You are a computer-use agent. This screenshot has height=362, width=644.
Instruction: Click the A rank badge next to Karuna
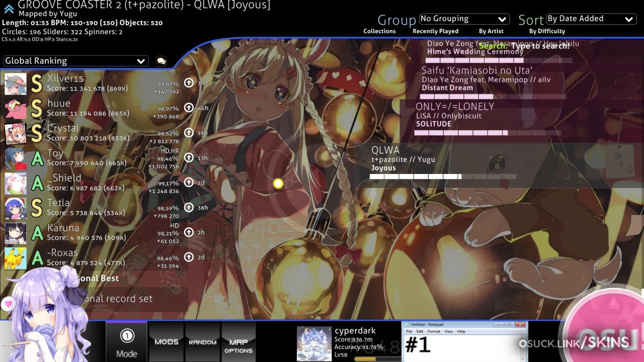pos(37,233)
